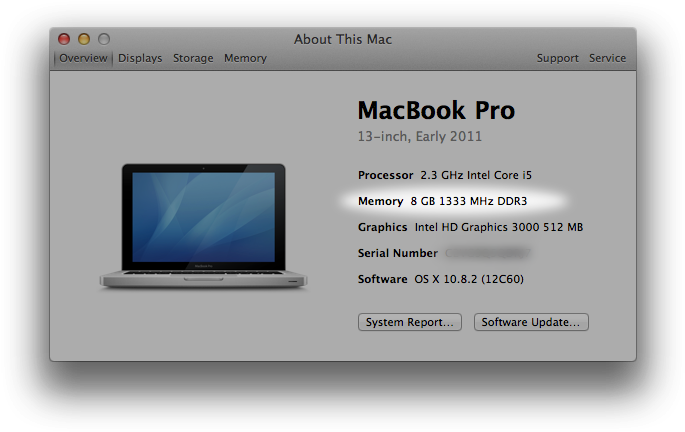Click the MacBook Pro heading text

click(436, 109)
